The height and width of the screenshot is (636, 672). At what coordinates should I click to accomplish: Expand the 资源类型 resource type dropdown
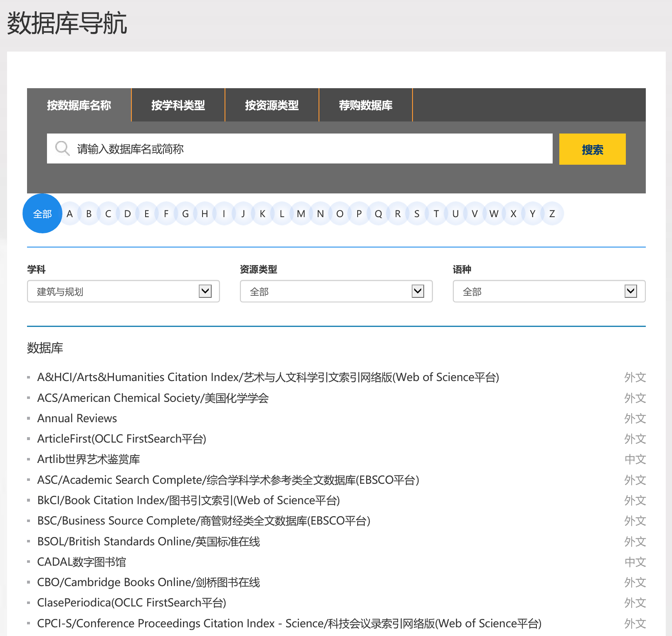[336, 291]
